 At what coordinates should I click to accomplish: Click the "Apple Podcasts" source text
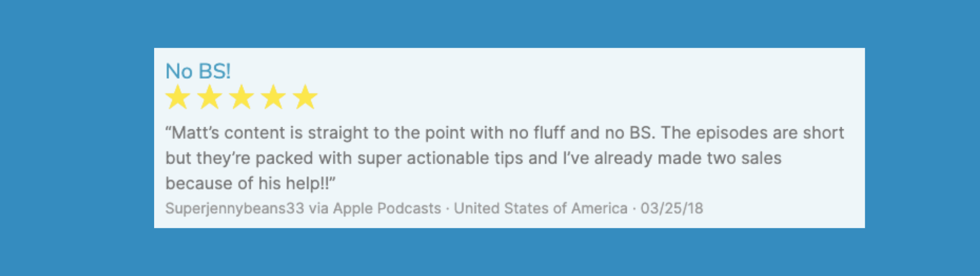[x=387, y=209]
